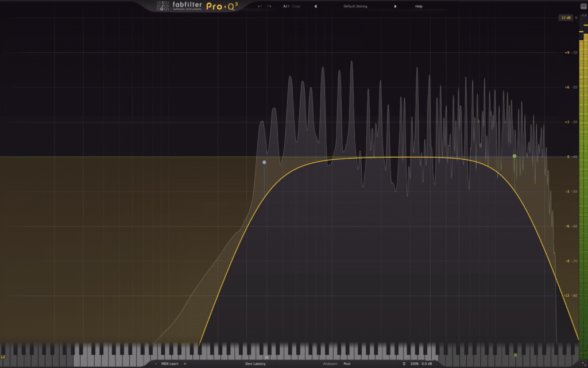The width and height of the screenshot is (588, 368).
Task: Select the grey high-pass band node
Action: pyautogui.click(x=264, y=162)
